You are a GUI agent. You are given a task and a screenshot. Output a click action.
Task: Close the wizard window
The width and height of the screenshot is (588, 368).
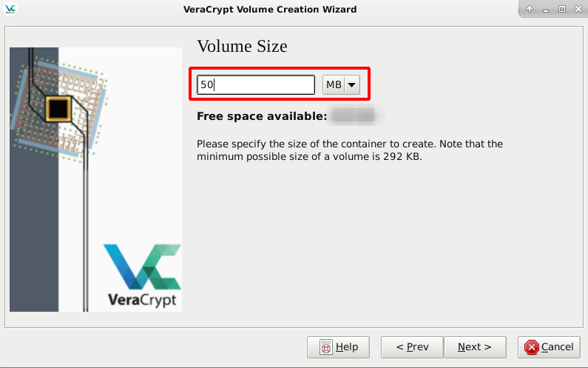coord(578,9)
